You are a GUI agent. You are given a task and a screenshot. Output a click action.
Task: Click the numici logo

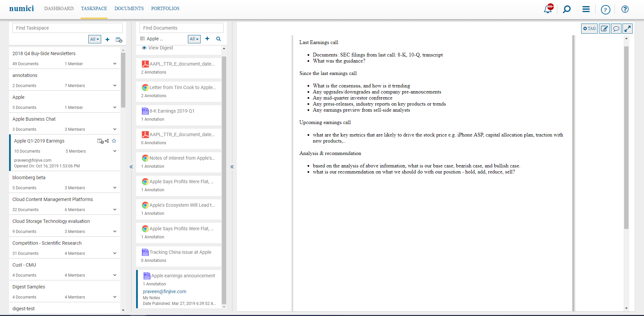pyautogui.click(x=22, y=8)
